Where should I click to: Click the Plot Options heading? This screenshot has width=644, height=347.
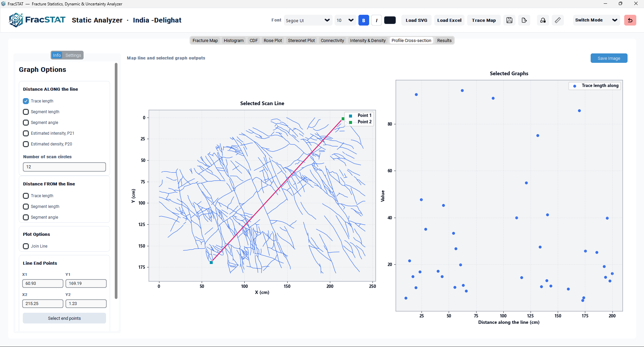(36, 234)
